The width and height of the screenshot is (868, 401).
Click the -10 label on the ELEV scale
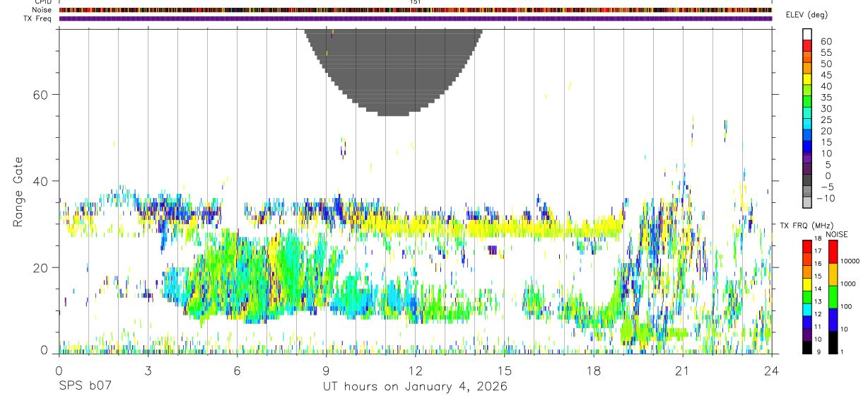point(824,198)
